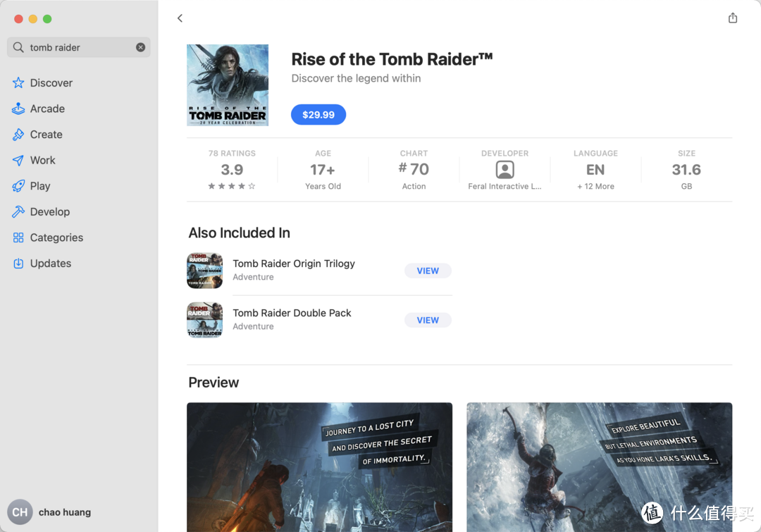Click the Tomb Raider Origin Trilogy title
Viewport: 761px width, 532px height.
[294, 263]
